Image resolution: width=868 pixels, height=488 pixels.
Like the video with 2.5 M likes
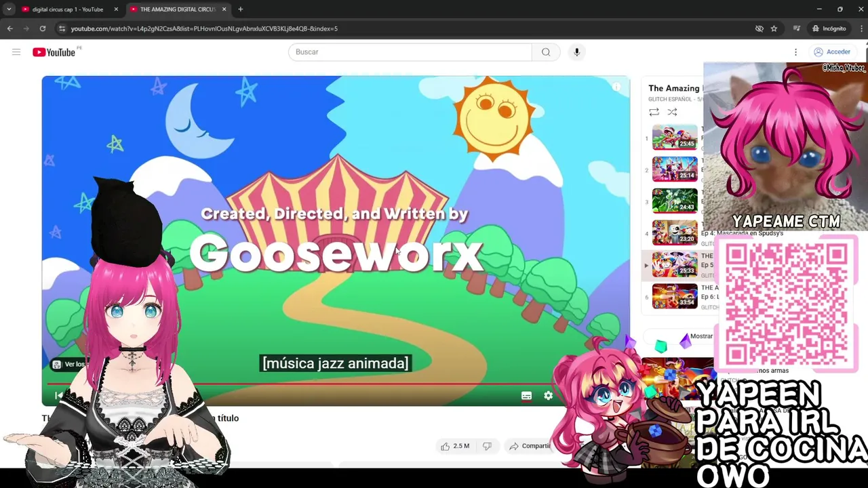(455, 446)
